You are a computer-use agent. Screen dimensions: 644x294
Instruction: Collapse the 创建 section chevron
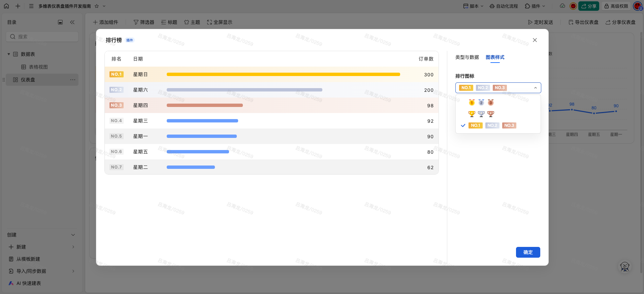(x=73, y=235)
